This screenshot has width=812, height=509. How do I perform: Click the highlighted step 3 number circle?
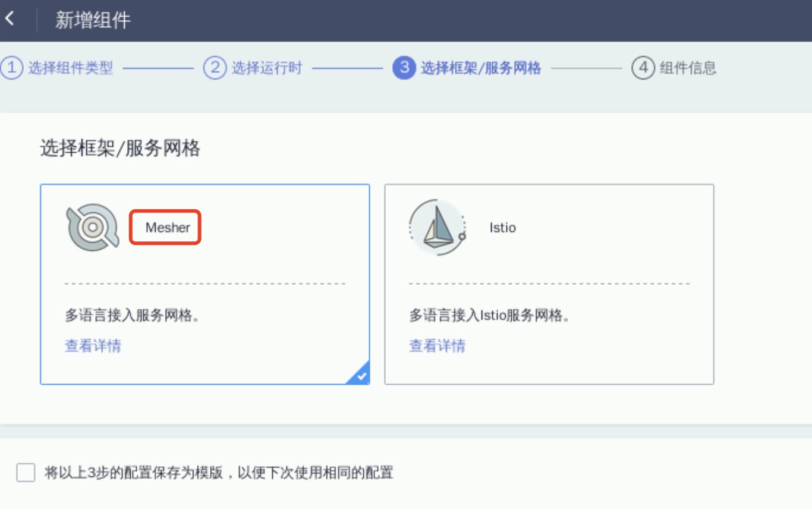tap(404, 68)
